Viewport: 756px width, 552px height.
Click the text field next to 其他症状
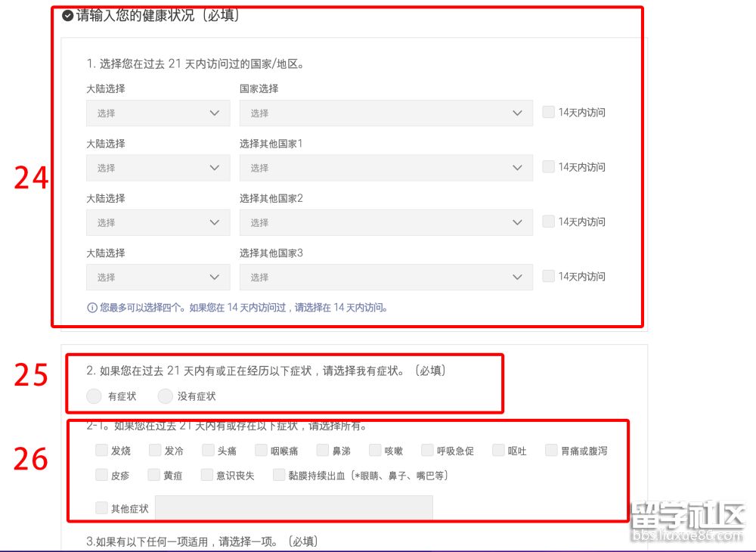[293, 508]
